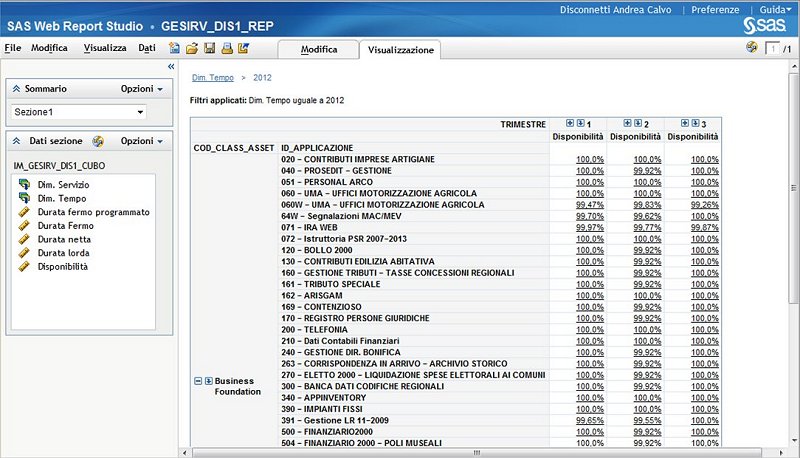
Task: Click 99.97% value for 071 IRA WEB
Action: [590, 227]
